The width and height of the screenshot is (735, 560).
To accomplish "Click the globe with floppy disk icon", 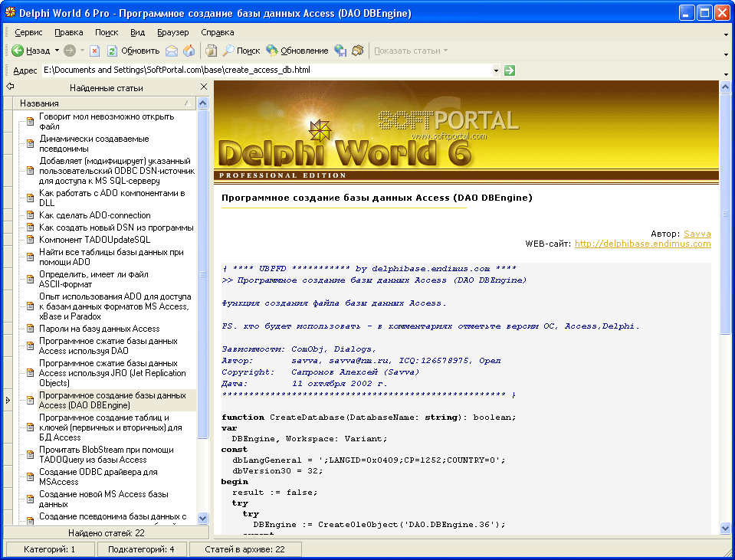I will pos(340,51).
